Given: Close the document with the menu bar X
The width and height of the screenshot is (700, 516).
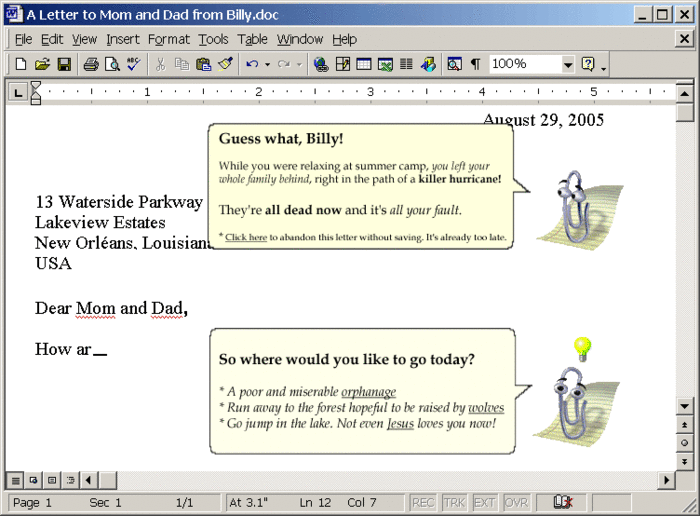Looking at the screenshot, I should (684, 39).
